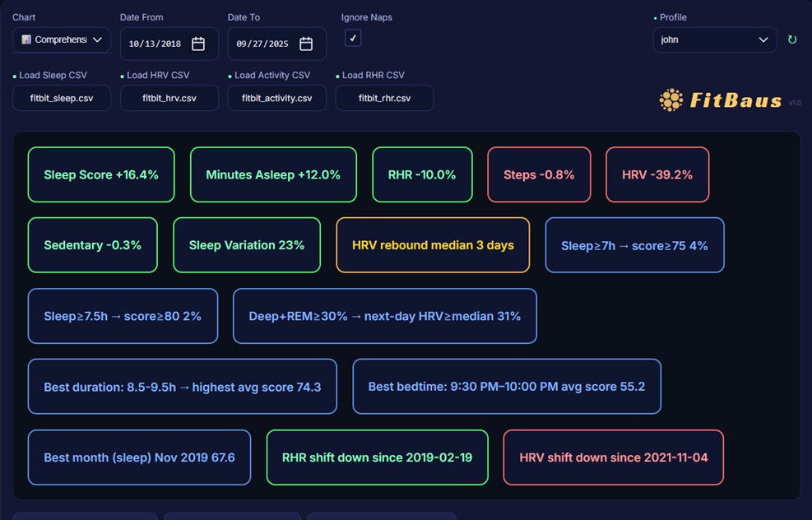Screen dimensions: 812x520
Task: Open the Date To calendar picker icon
Action: [x=306, y=44]
